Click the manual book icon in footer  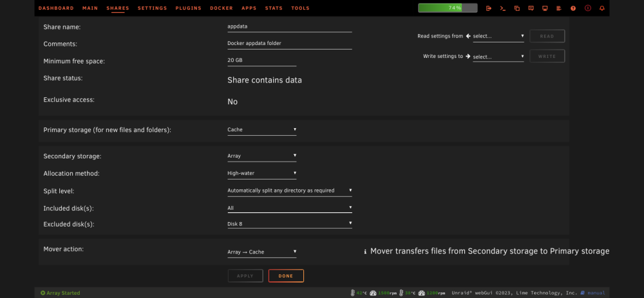click(x=582, y=293)
